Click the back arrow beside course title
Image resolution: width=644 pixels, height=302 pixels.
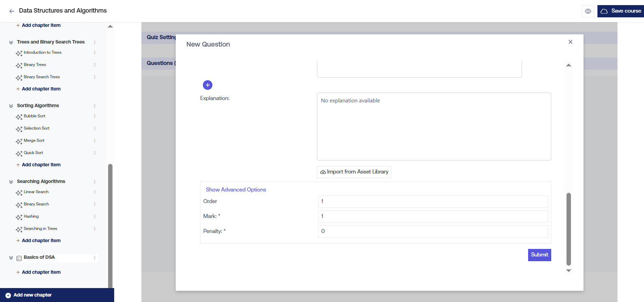(12, 11)
